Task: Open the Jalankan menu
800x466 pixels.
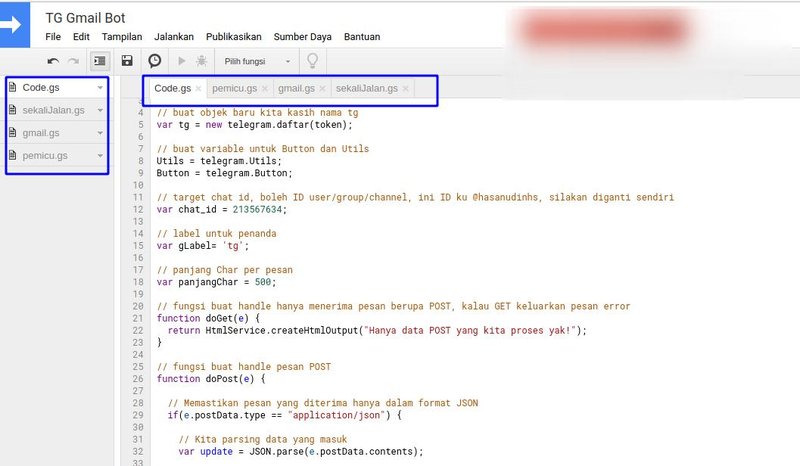Action: click(173, 37)
